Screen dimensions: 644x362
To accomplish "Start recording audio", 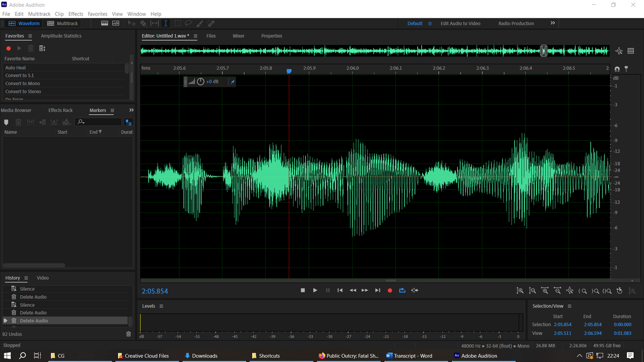I will pos(390,290).
